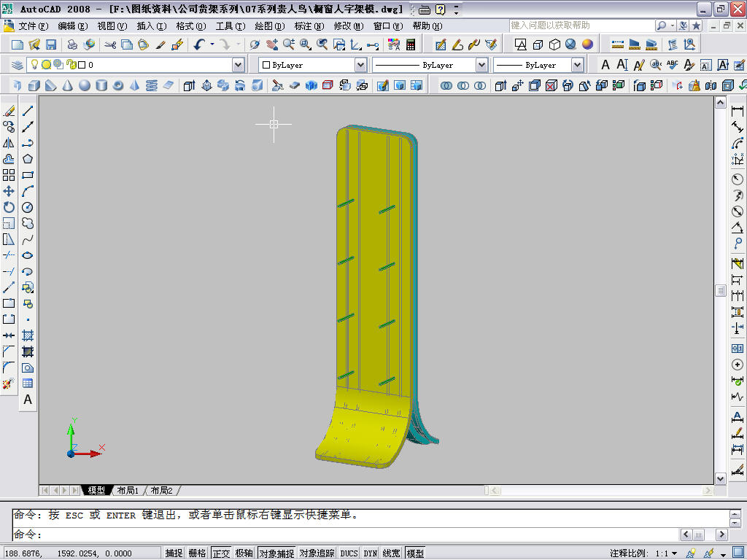Select the Line tool in draw toolbar
The image size is (747, 560).
point(28,111)
